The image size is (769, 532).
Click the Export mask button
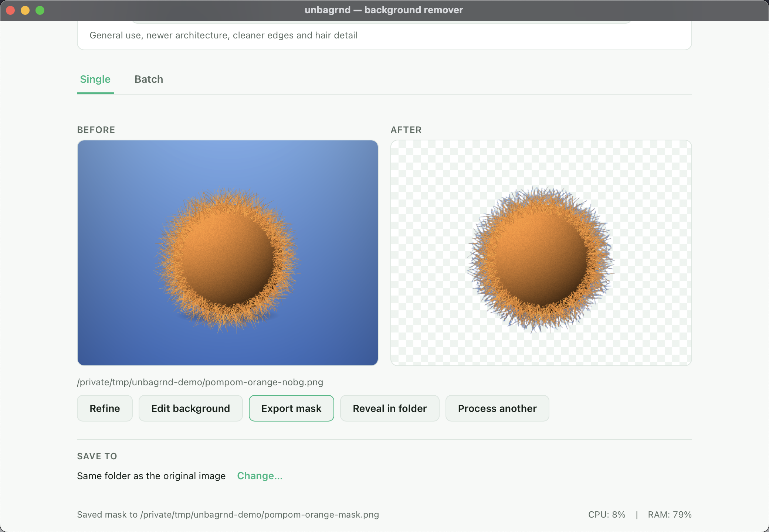coord(291,408)
